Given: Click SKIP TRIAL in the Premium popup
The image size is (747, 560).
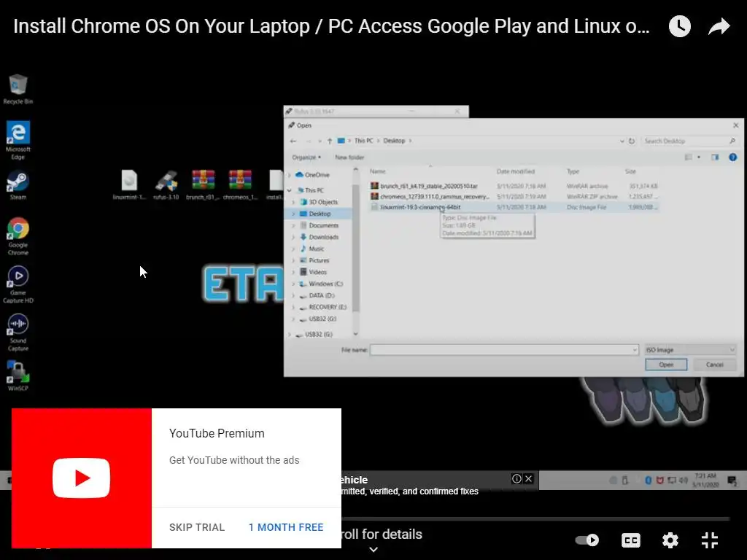Looking at the screenshot, I should click(197, 527).
